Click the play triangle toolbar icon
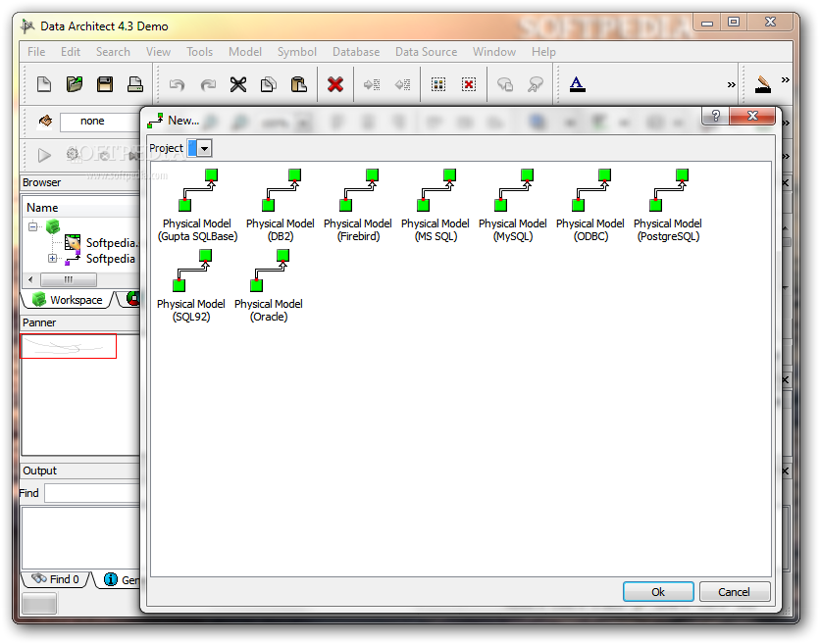 (44, 155)
